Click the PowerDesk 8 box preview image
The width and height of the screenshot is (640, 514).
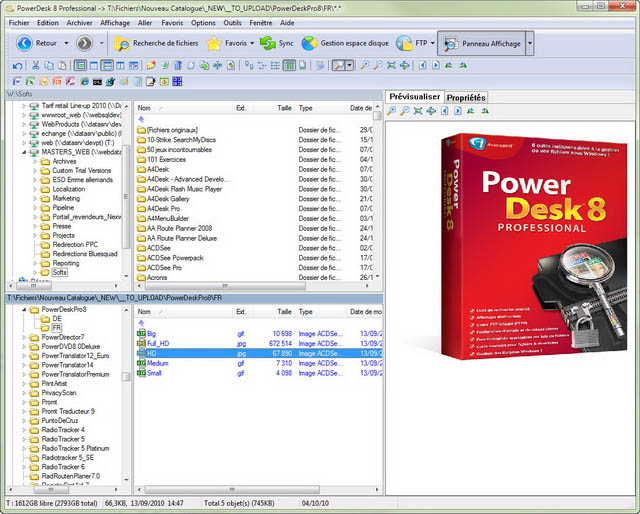(x=534, y=247)
